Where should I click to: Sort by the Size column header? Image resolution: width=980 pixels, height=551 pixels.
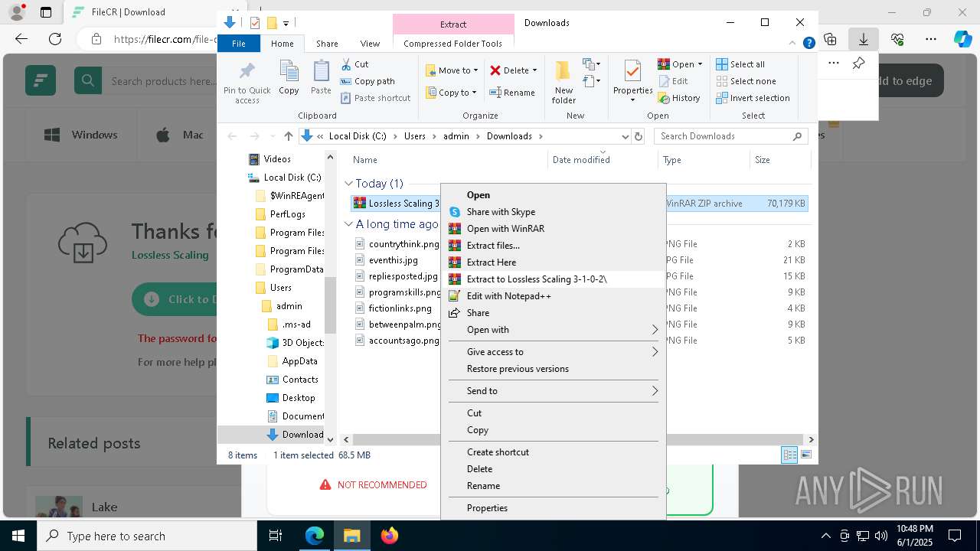click(x=780, y=160)
